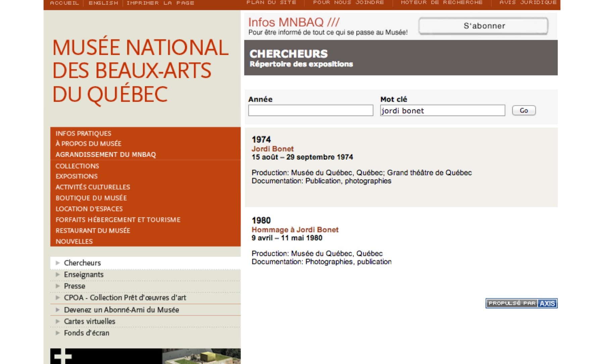Click the arrow icon beside Devenez un Abonné-Ami
Screen dimensions: 604x364
[x=58, y=310]
